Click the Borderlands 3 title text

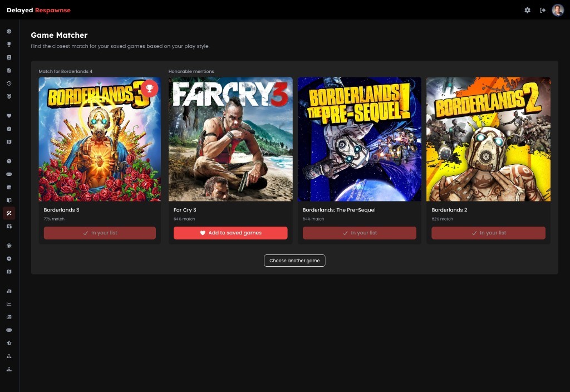coord(61,210)
